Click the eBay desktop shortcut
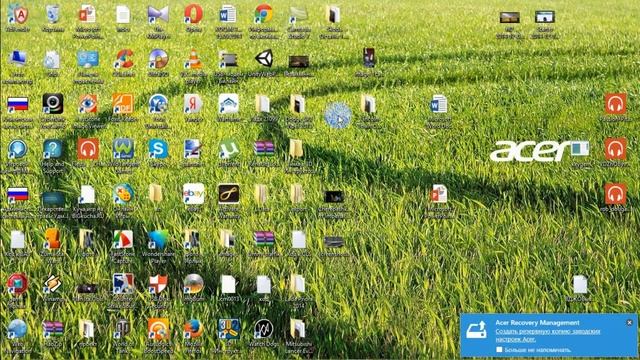The width and height of the screenshot is (640, 360). [193, 193]
